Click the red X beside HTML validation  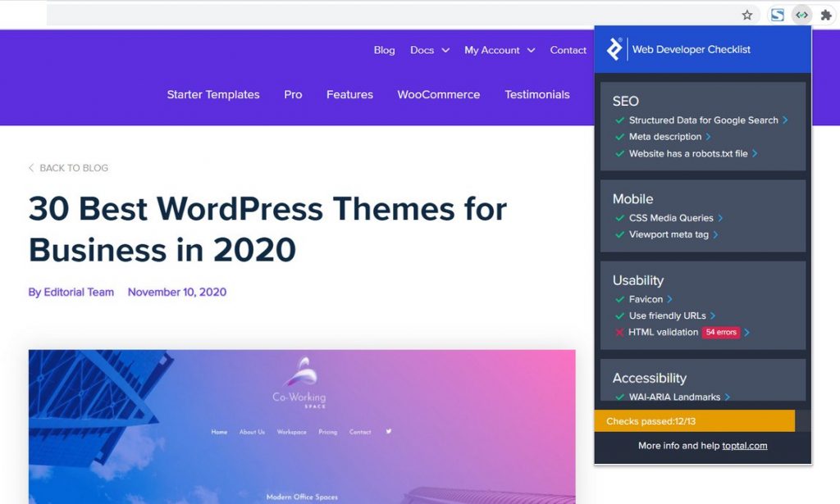coord(619,332)
